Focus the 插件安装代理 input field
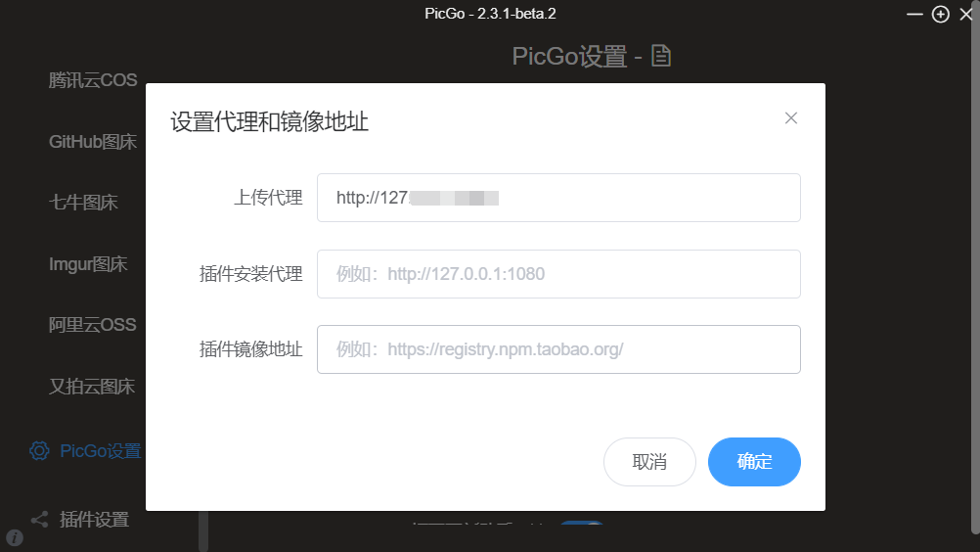Viewport: 980px width, 552px height. (x=558, y=274)
